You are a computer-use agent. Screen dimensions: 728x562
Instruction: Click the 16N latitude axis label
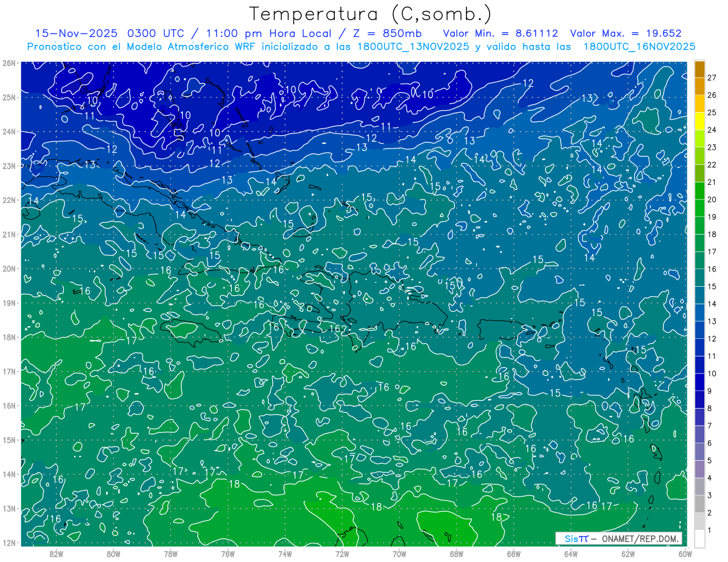[8, 406]
